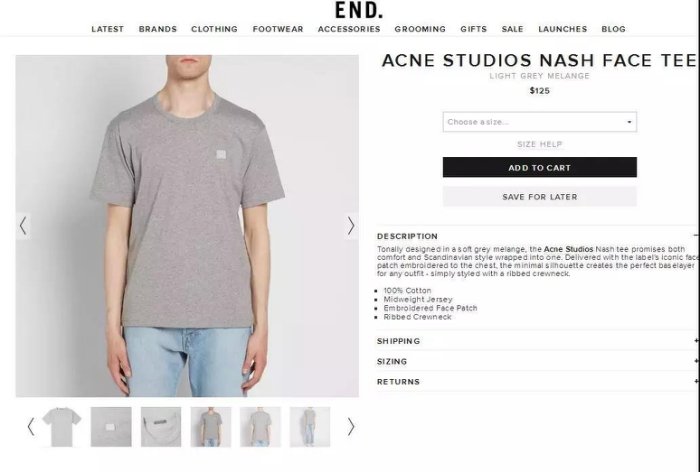Move thumbnail strip back with left chevron

pyautogui.click(x=30, y=426)
